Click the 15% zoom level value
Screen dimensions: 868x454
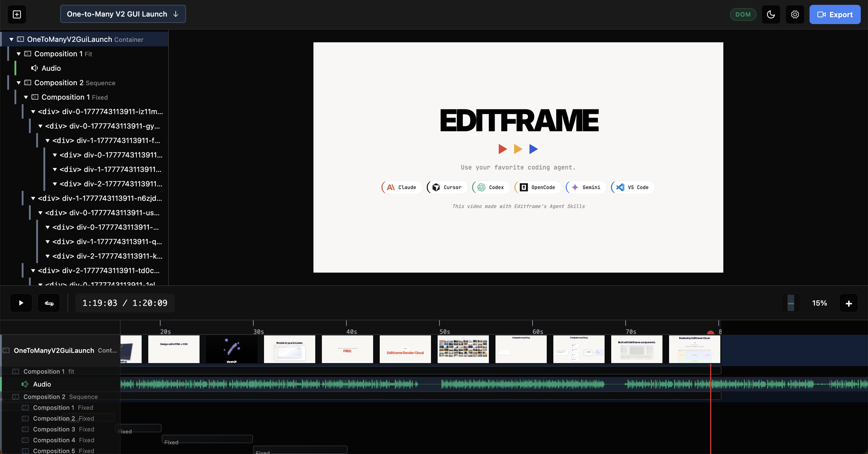pos(819,303)
